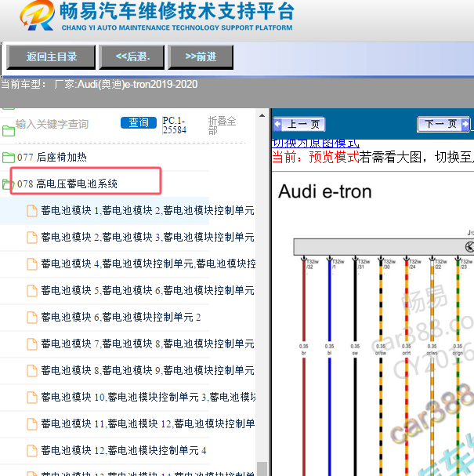Viewport: 474px width, 476px height.
Task: Collapse 078 高电压蓄电池系统 folder
Action: 67,183
